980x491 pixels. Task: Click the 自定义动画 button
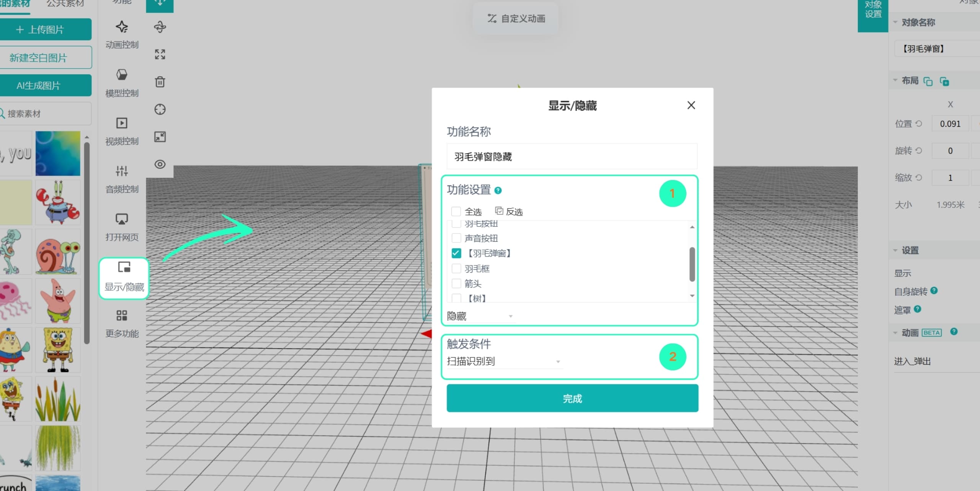(516, 18)
